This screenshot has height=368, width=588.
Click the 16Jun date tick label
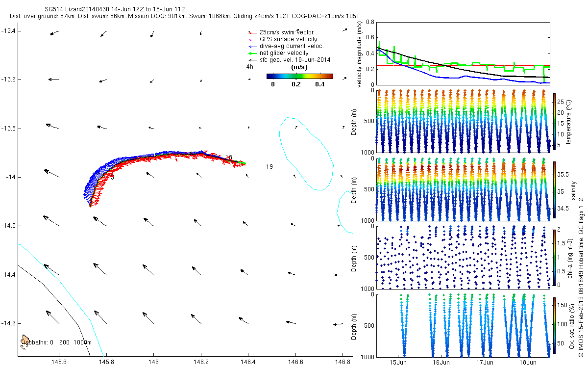click(x=441, y=363)
